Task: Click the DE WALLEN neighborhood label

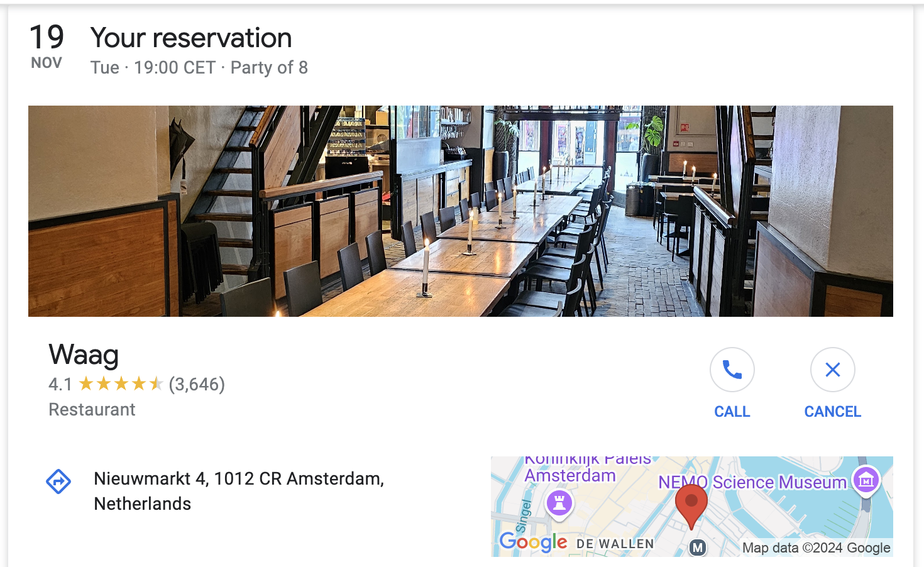Action: [x=615, y=544]
